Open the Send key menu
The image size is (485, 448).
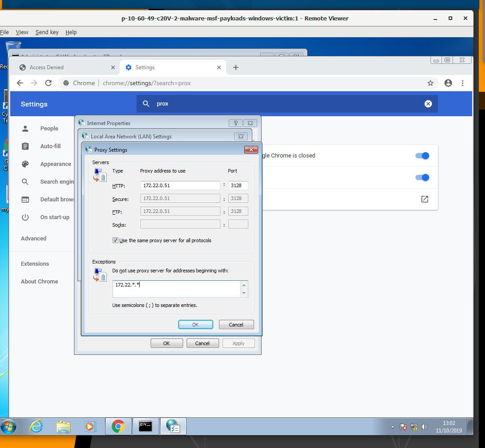(47, 32)
